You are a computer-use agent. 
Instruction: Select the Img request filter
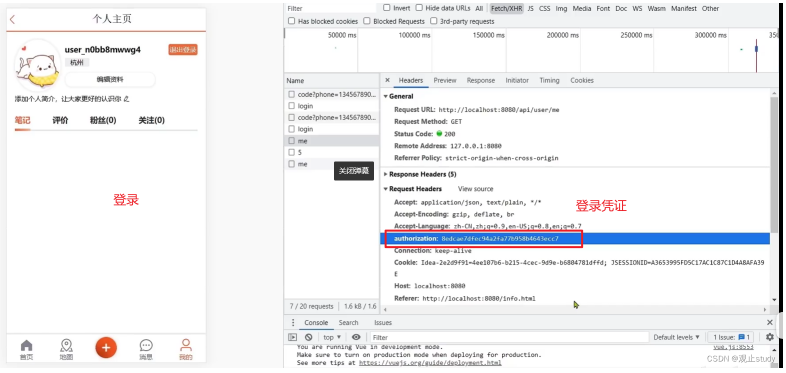click(x=561, y=9)
